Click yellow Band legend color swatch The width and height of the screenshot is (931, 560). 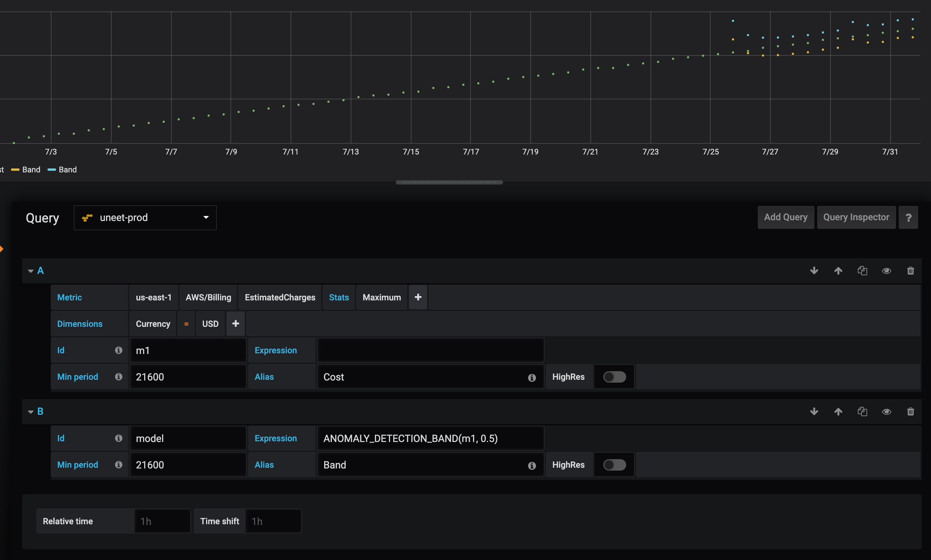tap(15, 170)
